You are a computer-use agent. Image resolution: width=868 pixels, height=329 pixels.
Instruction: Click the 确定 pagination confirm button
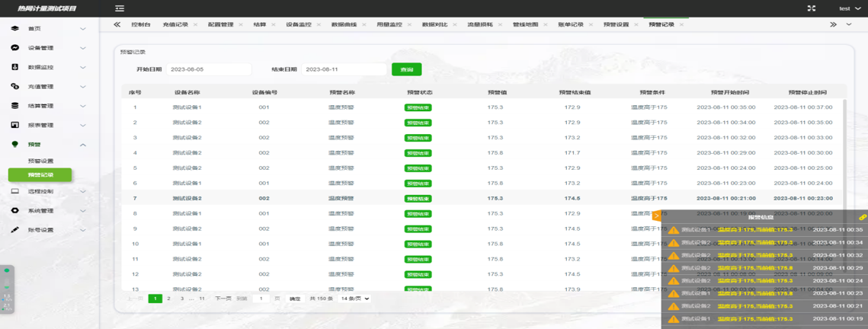[x=295, y=299]
